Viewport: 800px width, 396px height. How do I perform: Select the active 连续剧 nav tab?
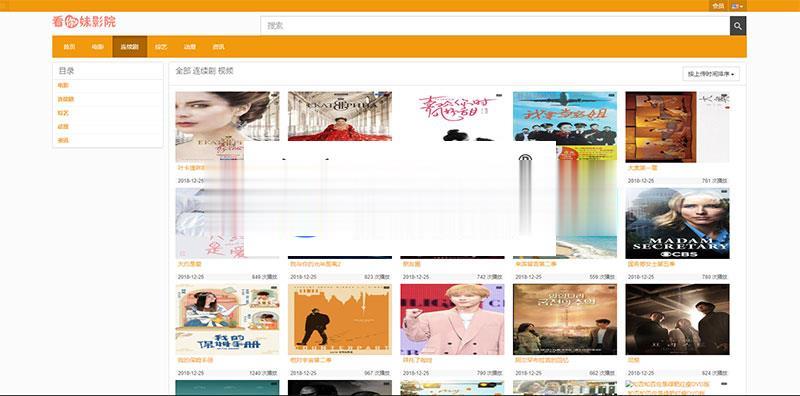tap(130, 46)
